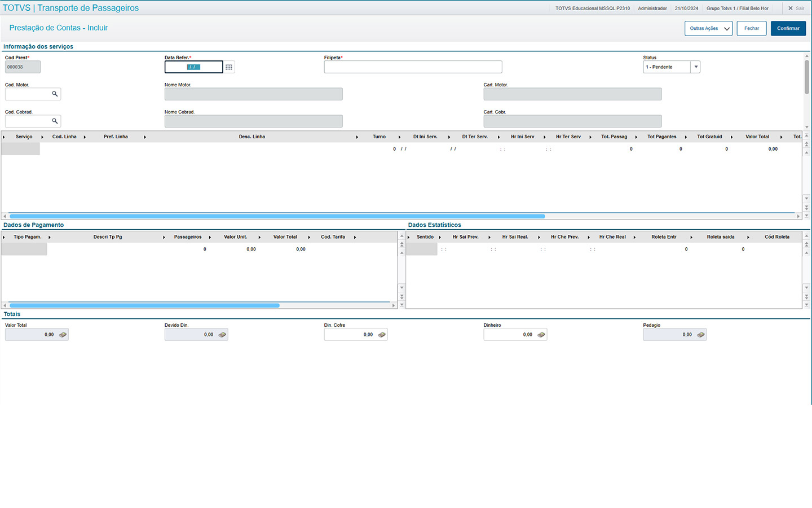Click the Din. Cofre money icon
The height and width of the screenshot is (508, 812).
point(382,335)
